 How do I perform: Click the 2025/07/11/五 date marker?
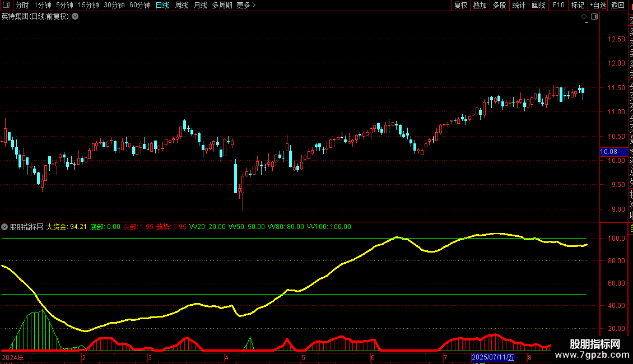pos(493,357)
